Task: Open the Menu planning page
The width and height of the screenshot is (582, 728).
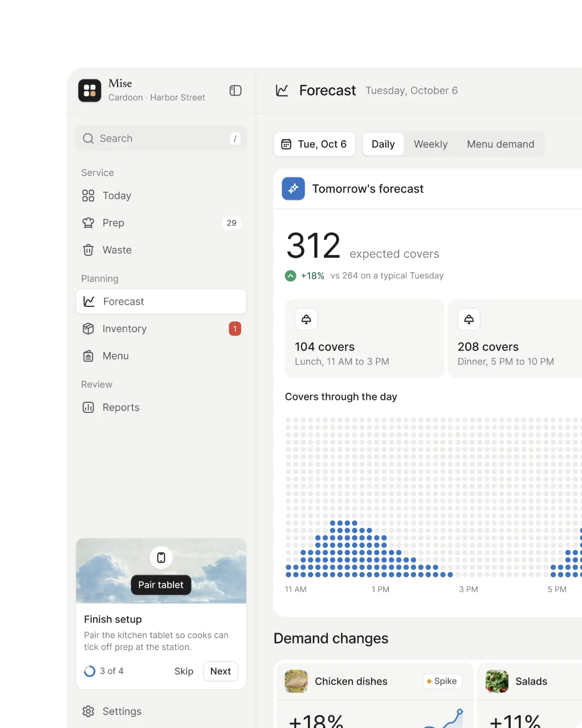Action: click(x=161, y=356)
